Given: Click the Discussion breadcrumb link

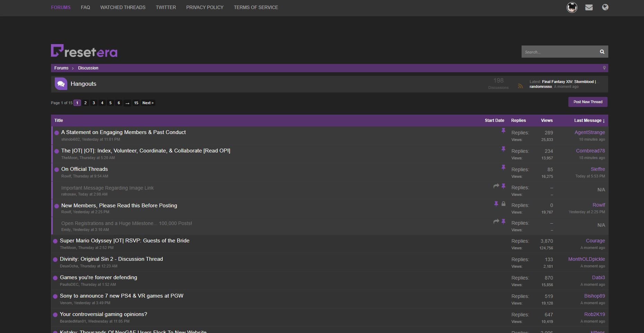Looking at the screenshot, I should [88, 68].
